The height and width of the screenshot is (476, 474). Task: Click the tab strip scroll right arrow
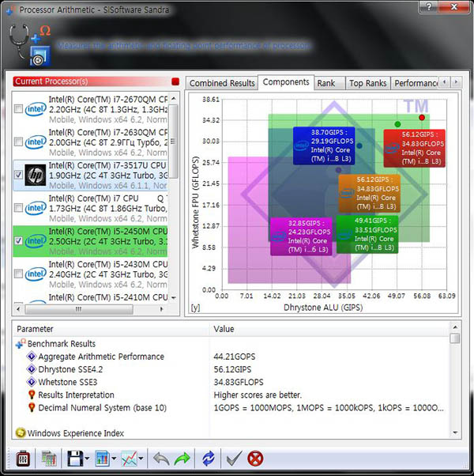click(456, 82)
